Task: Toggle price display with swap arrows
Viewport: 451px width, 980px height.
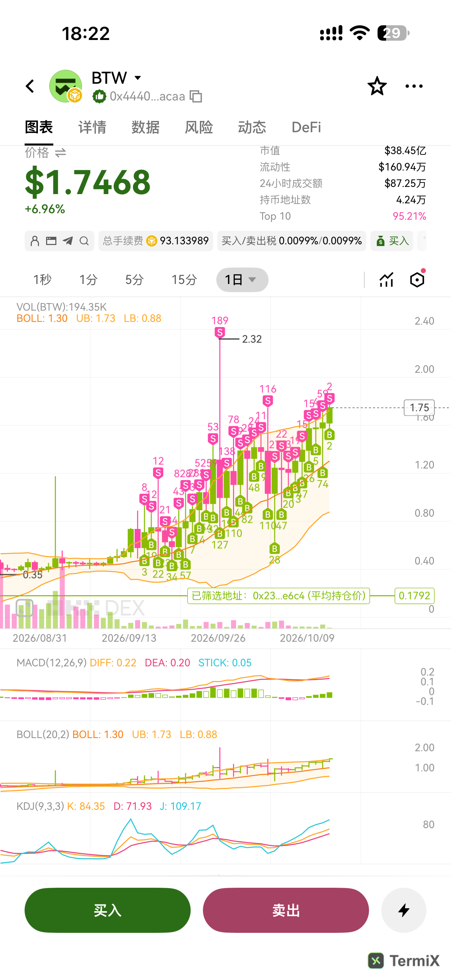Action: (x=60, y=153)
